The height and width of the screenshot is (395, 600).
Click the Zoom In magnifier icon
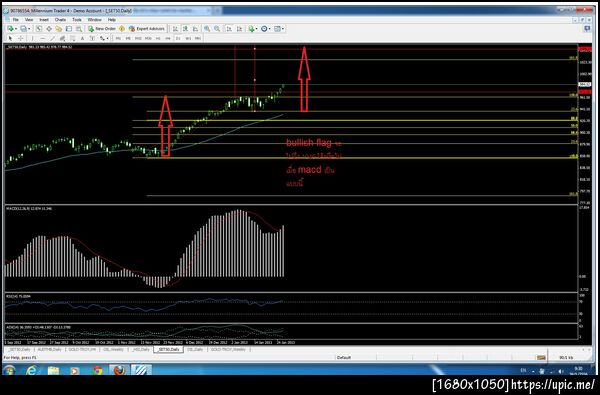[207, 29]
